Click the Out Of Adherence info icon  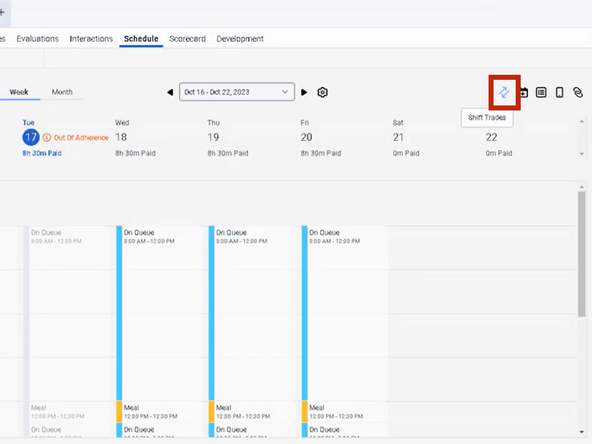coord(46,137)
